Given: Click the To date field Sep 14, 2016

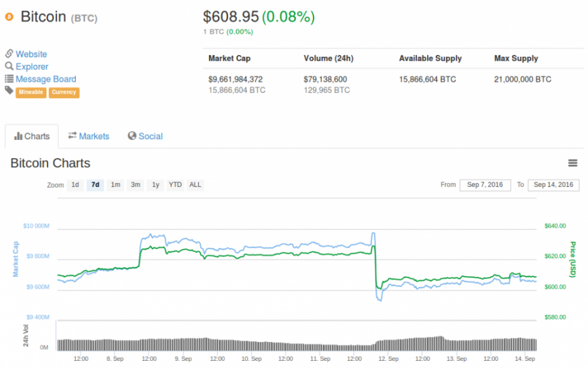Looking at the screenshot, I should (x=553, y=185).
